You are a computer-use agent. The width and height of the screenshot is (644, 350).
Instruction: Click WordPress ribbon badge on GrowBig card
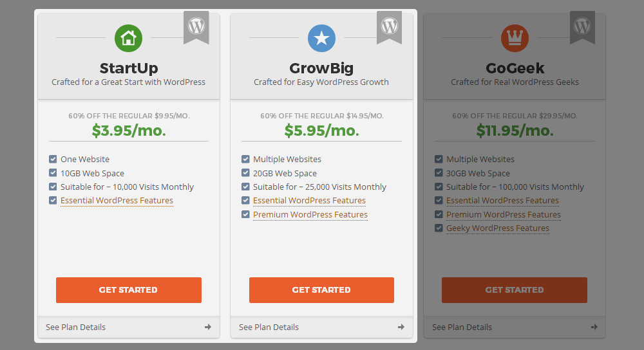[x=390, y=27]
